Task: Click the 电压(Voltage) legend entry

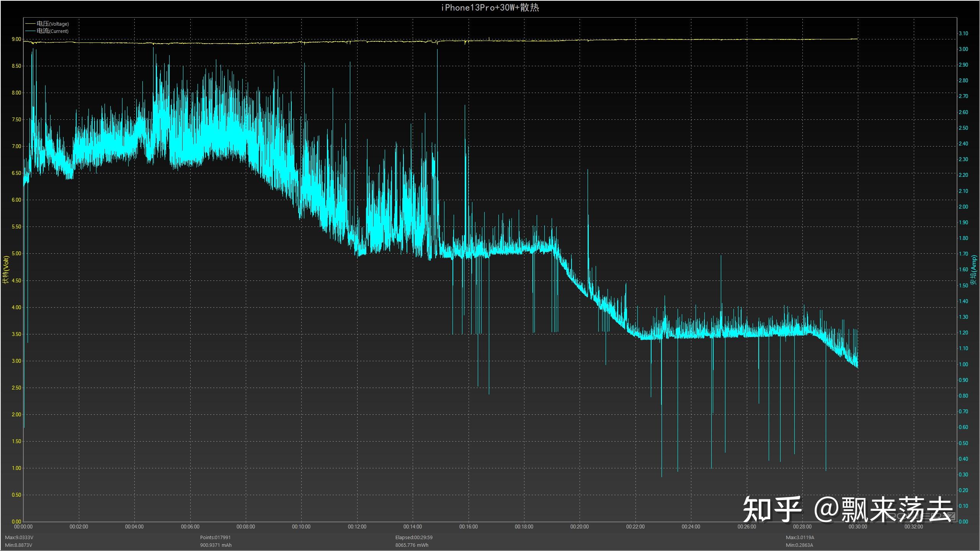Action: point(52,24)
